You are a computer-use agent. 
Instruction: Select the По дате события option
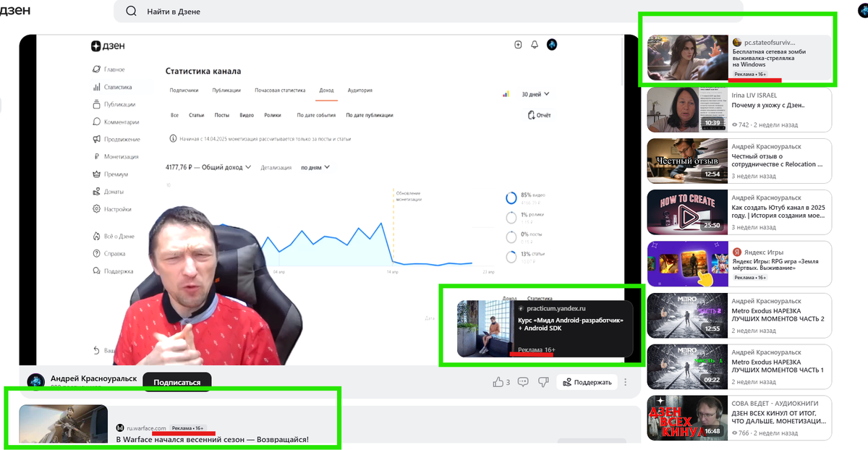(x=317, y=115)
